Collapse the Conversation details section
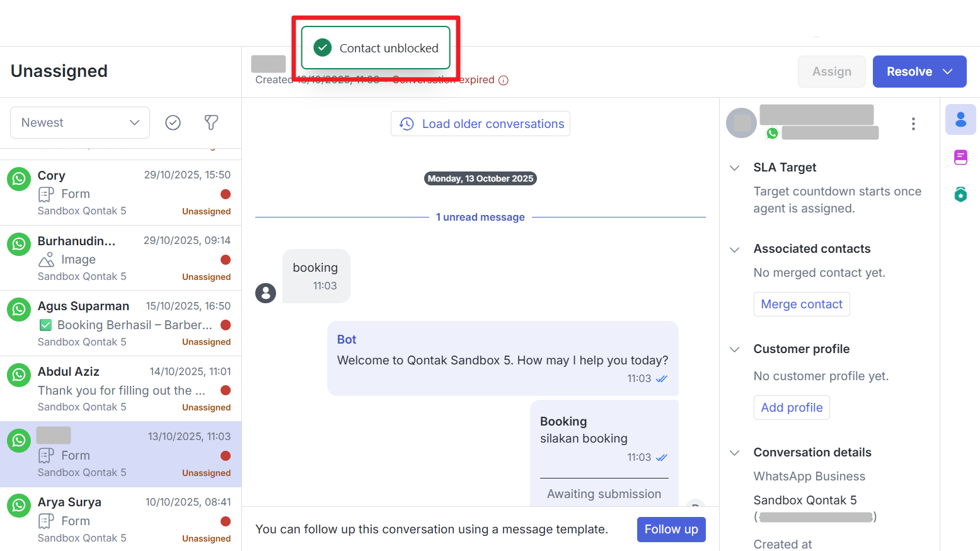980x551 pixels. tap(734, 453)
